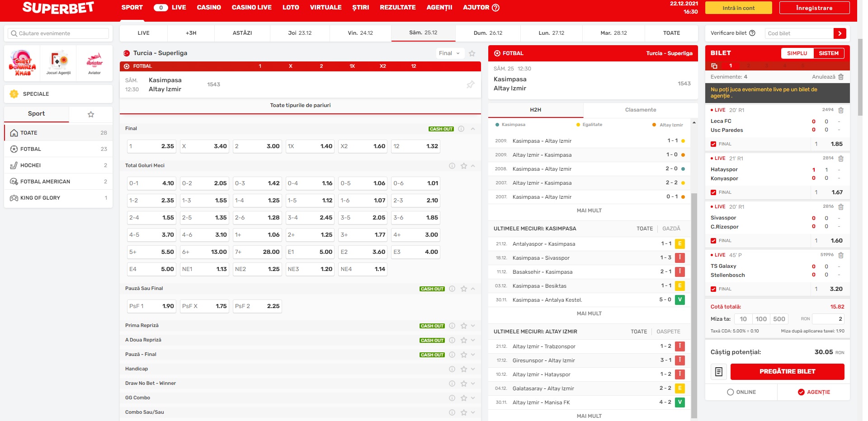The image size is (868, 421).
Task: Remove TS Galaxy match from bet slip
Action: pyautogui.click(x=841, y=255)
